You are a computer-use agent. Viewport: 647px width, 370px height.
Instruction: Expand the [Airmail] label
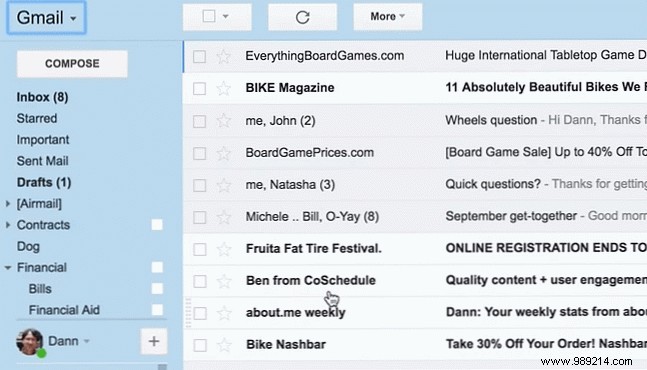point(7,203)
